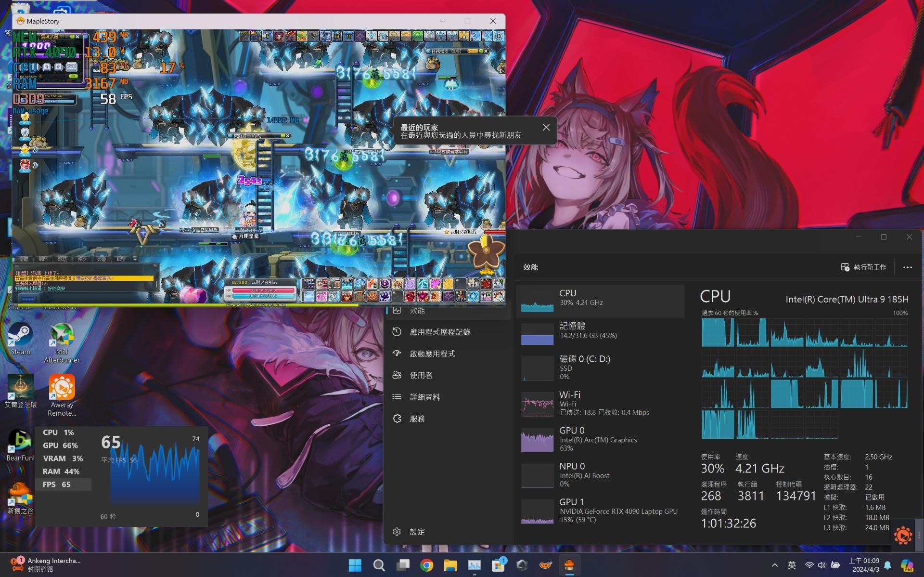
Task: Open the Windows Start menu
Action: pyautogui.click(x=355, y=564)
